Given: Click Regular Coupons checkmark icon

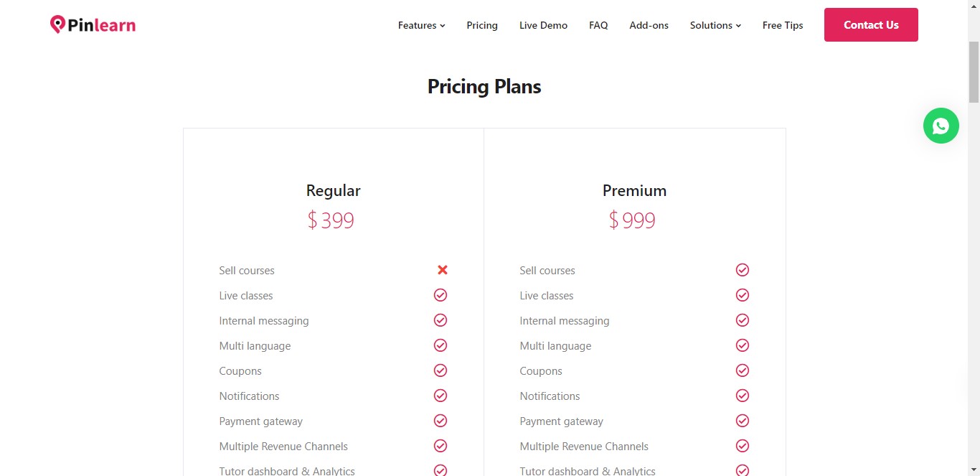Looking at the screenshot, I should (x=440, y=370).
